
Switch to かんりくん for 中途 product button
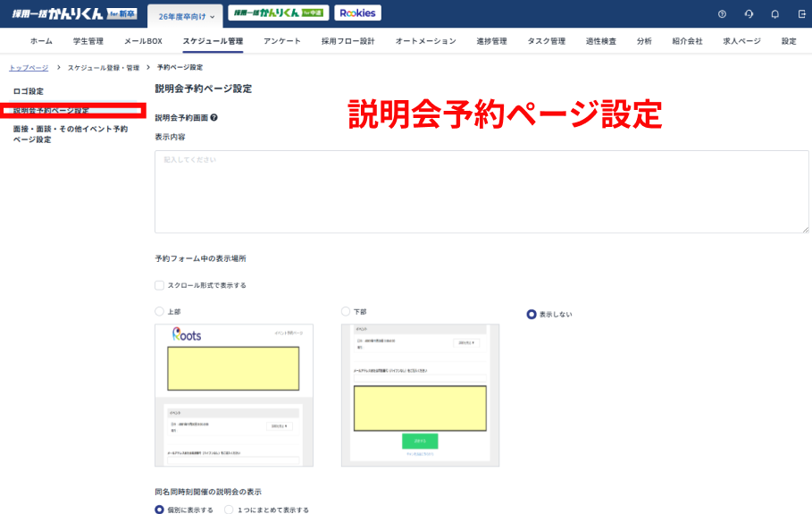point(279,13)
